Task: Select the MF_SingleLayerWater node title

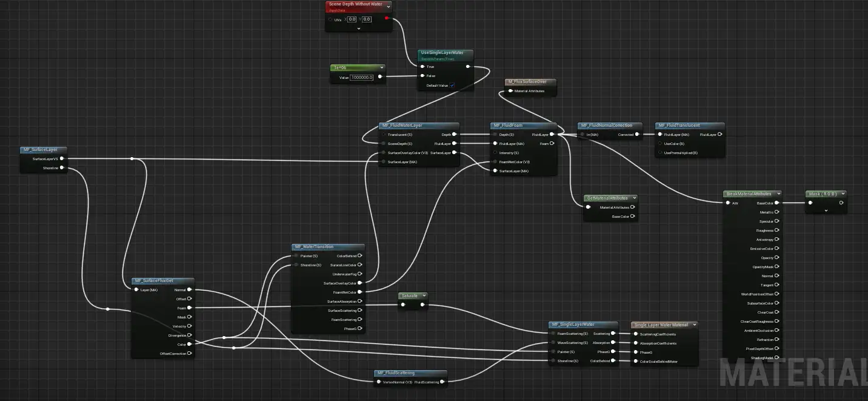Action: point(572,325)
